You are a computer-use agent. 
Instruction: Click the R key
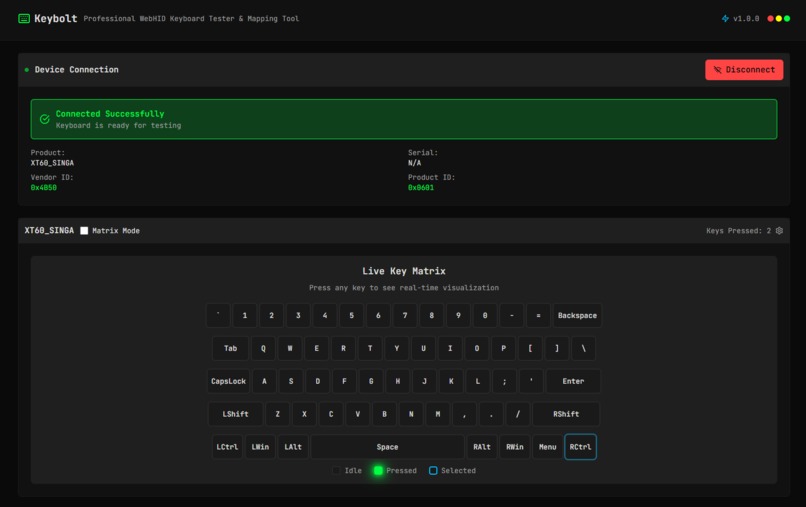[x=343, y=348]
